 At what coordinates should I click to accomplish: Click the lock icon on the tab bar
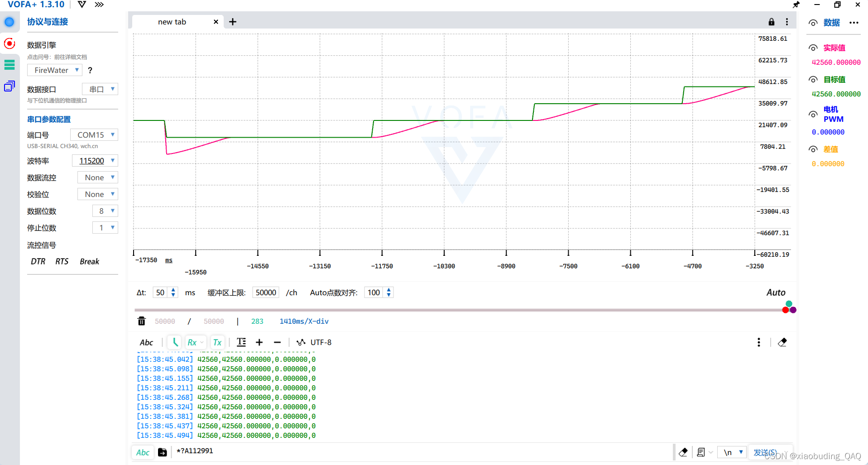click(x=772, y=22)
